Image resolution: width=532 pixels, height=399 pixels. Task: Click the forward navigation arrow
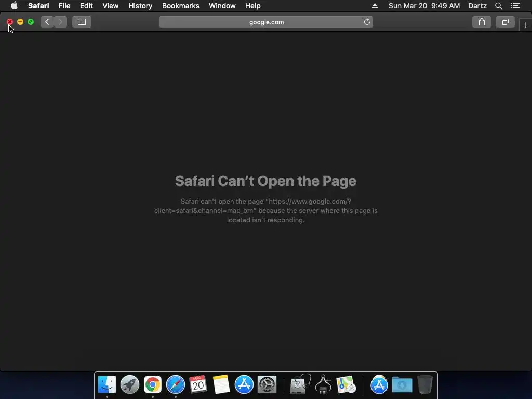coord(60,22)
